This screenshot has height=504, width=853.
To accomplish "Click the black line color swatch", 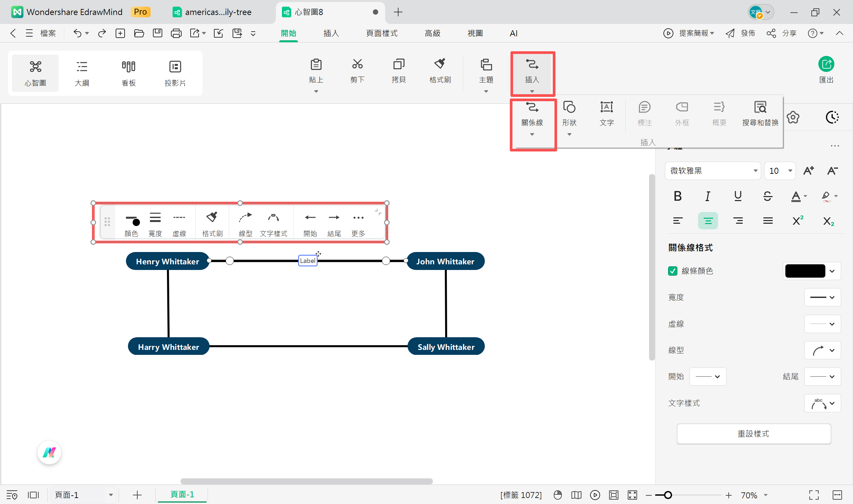I will click(805, 271).
